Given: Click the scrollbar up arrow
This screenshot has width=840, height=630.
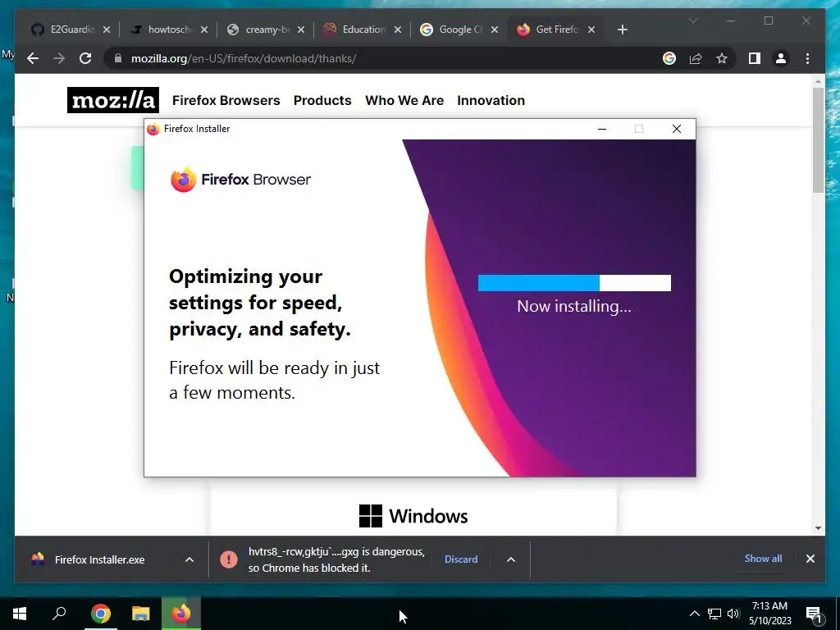Looking at the screenshot, I should point(818,81).
